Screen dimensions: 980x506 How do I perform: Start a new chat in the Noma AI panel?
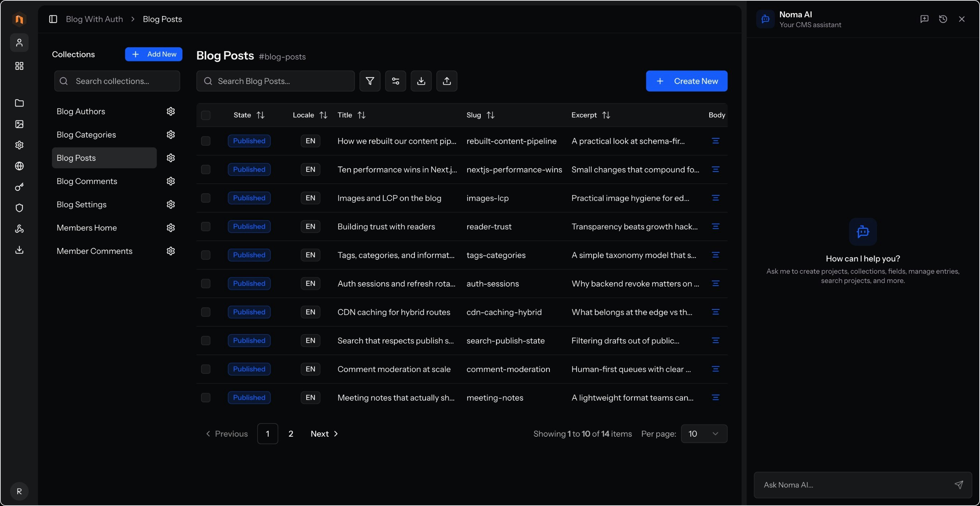(x=924, y=19)
